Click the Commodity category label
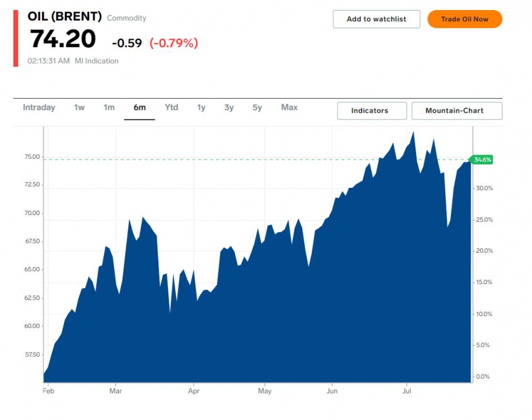 coord(126,18)
